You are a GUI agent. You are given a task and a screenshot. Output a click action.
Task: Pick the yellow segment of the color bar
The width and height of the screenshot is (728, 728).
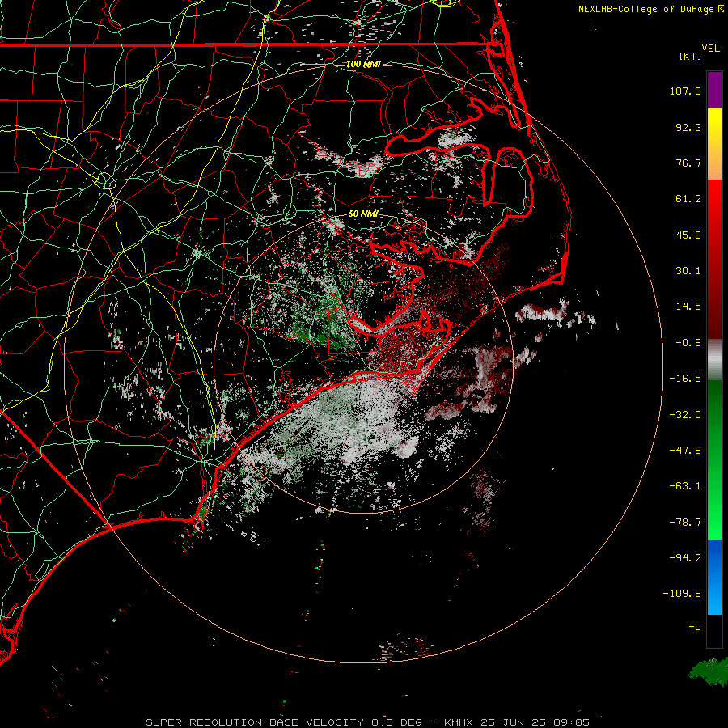coord(714,128)
